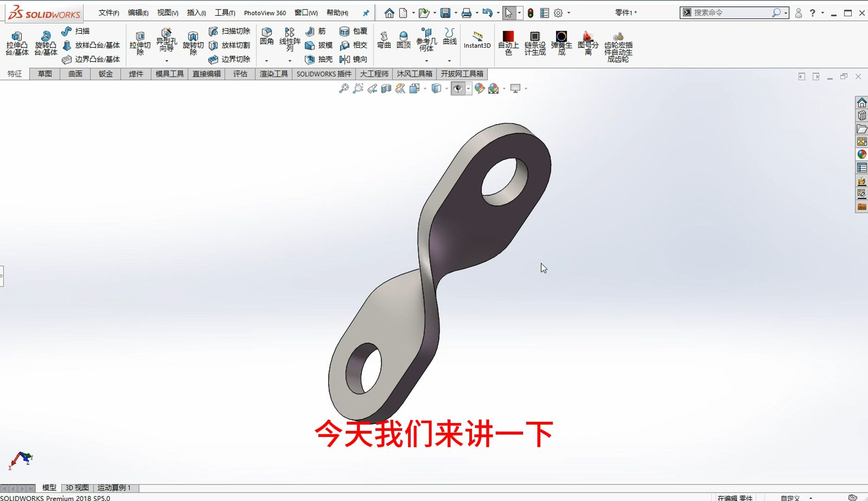Viewport: 868px width, 501px height.
Task: Select the Wrap (包覆) tool
Action: [x=354, y=31]
